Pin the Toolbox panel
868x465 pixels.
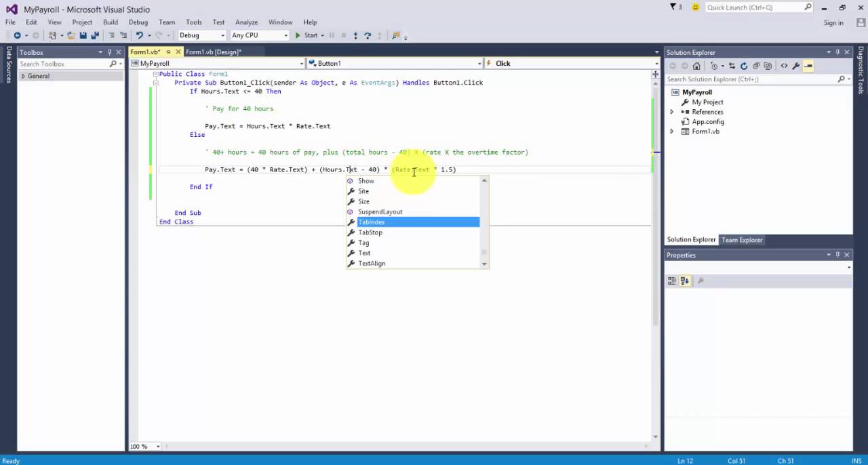click(109, 52)
